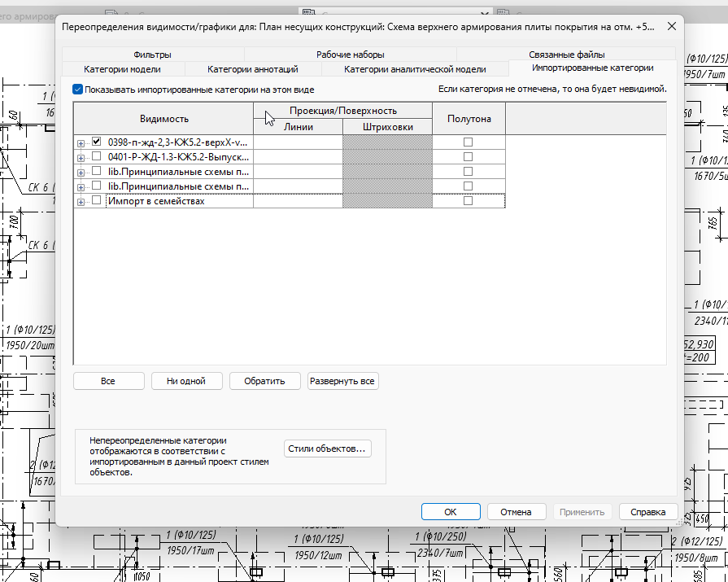
Task: Close the Переопределения видимости/графики dialog
Action: pyautogui.click(x=671, y=27)
